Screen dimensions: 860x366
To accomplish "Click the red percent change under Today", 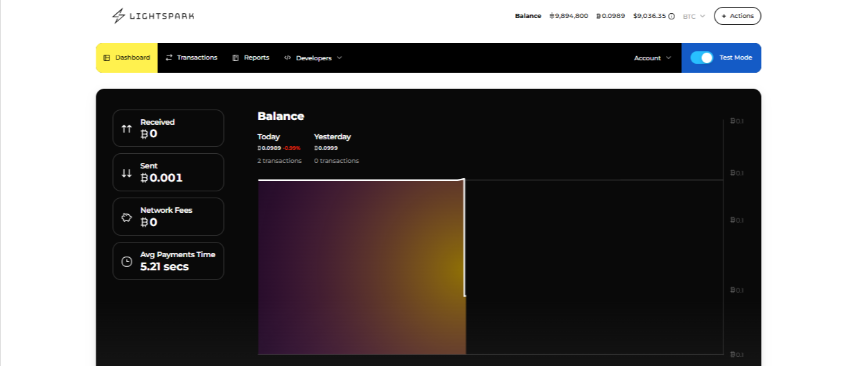I will pyautogui.click(x=292, y=148).
